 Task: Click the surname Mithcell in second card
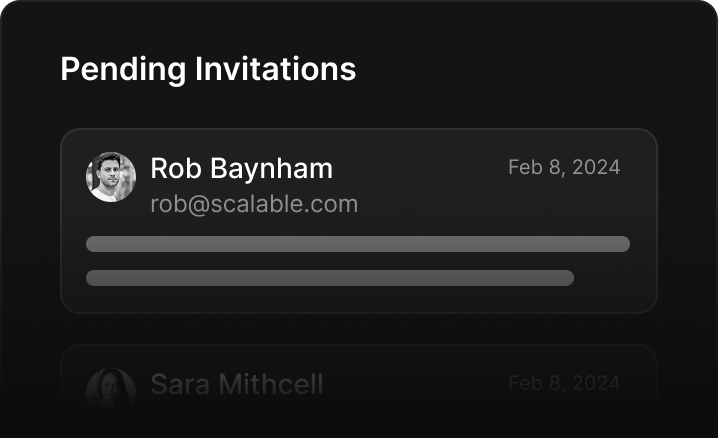[271, 384]
